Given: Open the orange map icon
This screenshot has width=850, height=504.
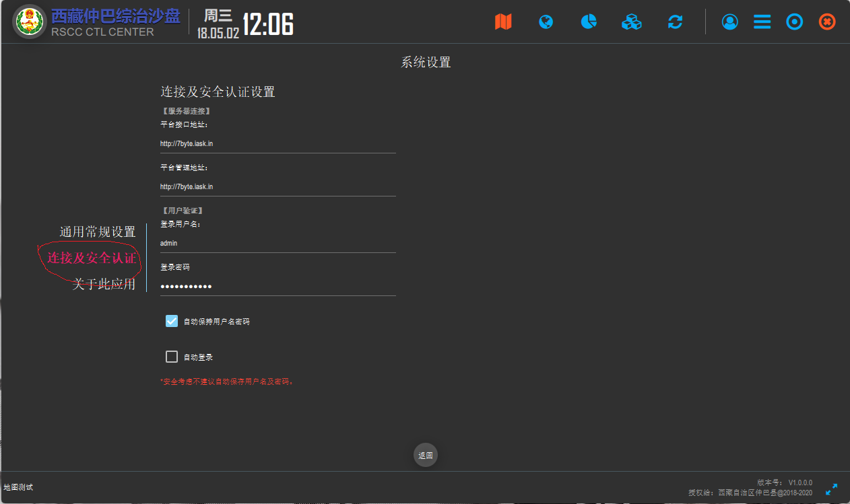Looking at the screenshot, I should [503, 22].
